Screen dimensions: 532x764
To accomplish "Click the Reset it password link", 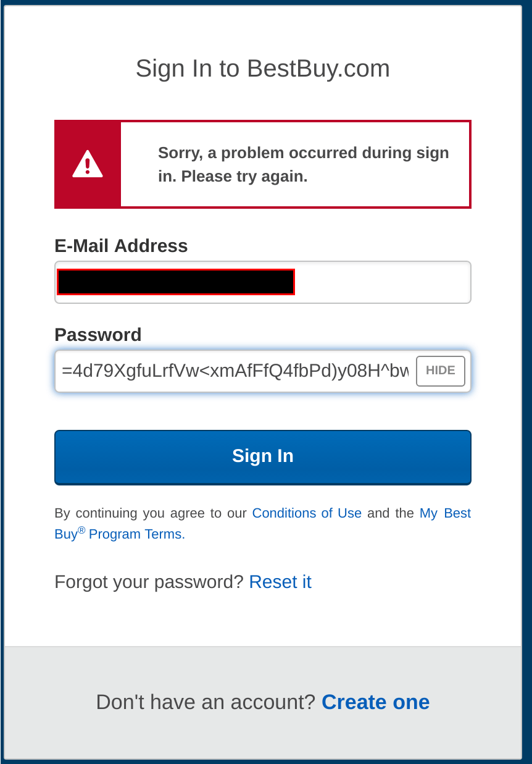I will click(x=280, y=582).
